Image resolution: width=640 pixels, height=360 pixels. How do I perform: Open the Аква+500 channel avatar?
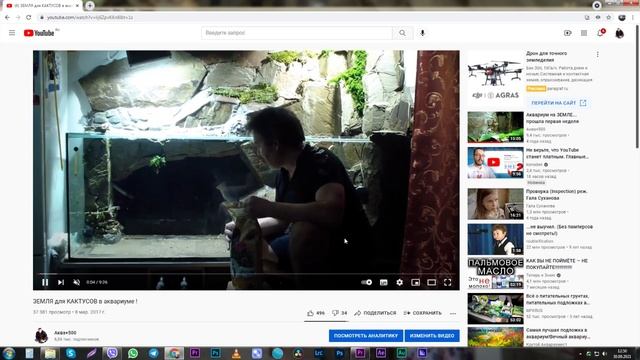(x=41, y=336)
